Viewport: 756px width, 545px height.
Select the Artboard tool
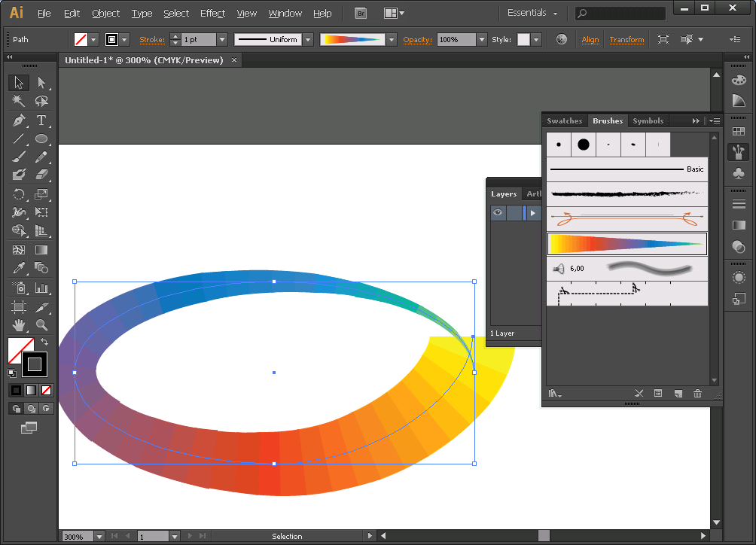pyautogui.click(x=18, y=307)
